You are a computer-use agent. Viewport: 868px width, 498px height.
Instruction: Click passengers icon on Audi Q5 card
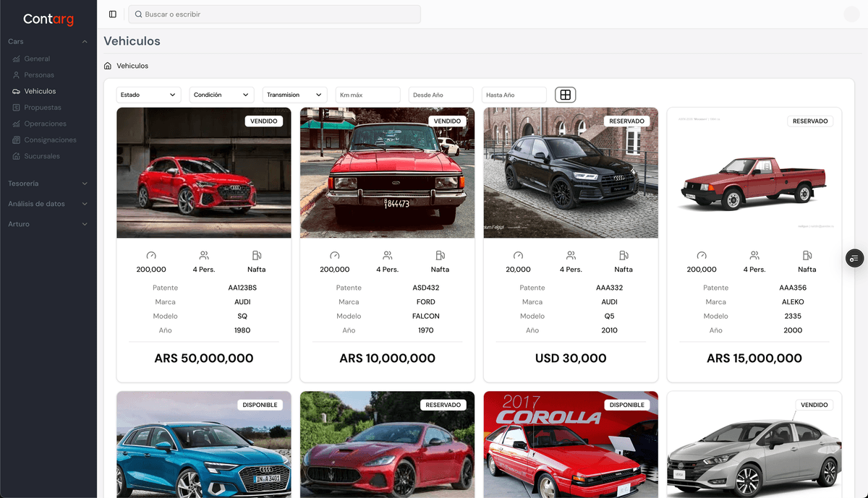click(571, 256)
